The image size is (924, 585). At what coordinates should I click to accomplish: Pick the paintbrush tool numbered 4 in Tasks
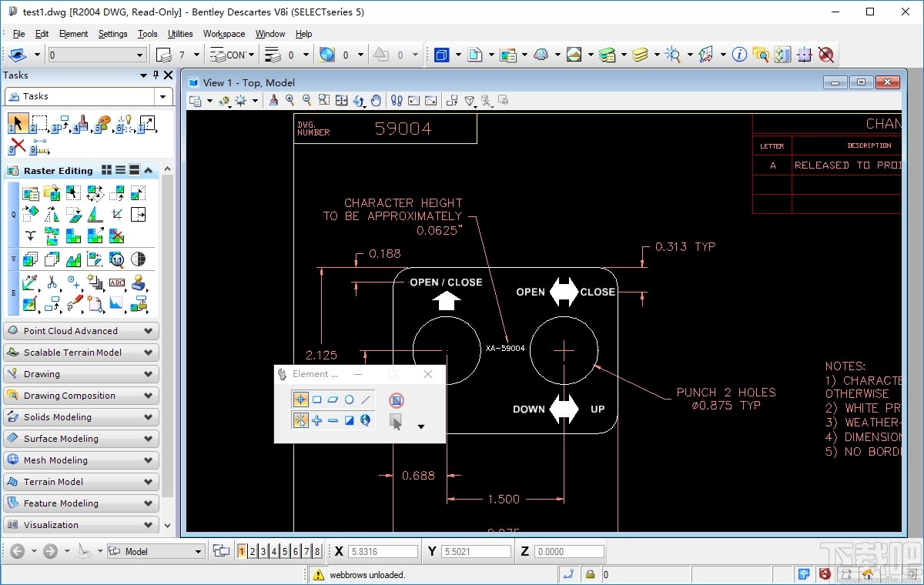(x=82, y=123)
